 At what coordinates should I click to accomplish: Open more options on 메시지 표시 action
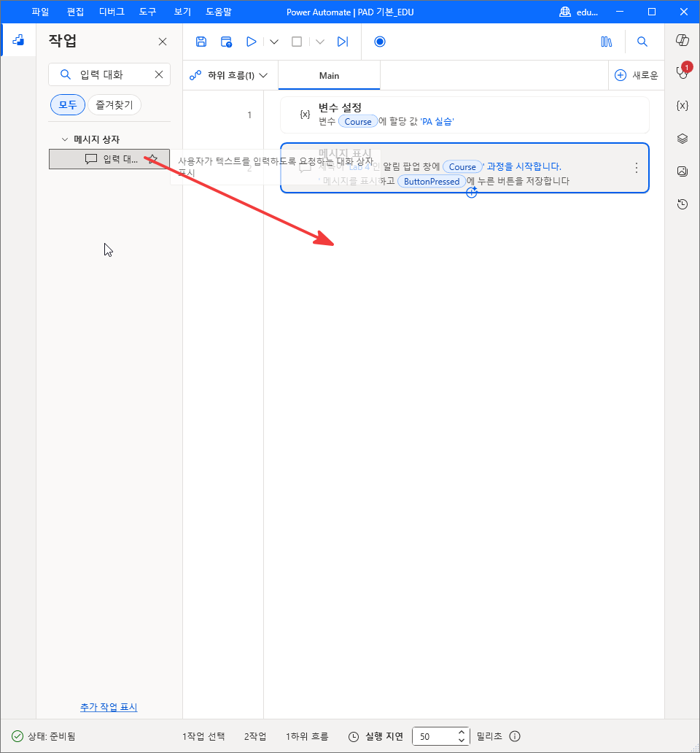636,168
